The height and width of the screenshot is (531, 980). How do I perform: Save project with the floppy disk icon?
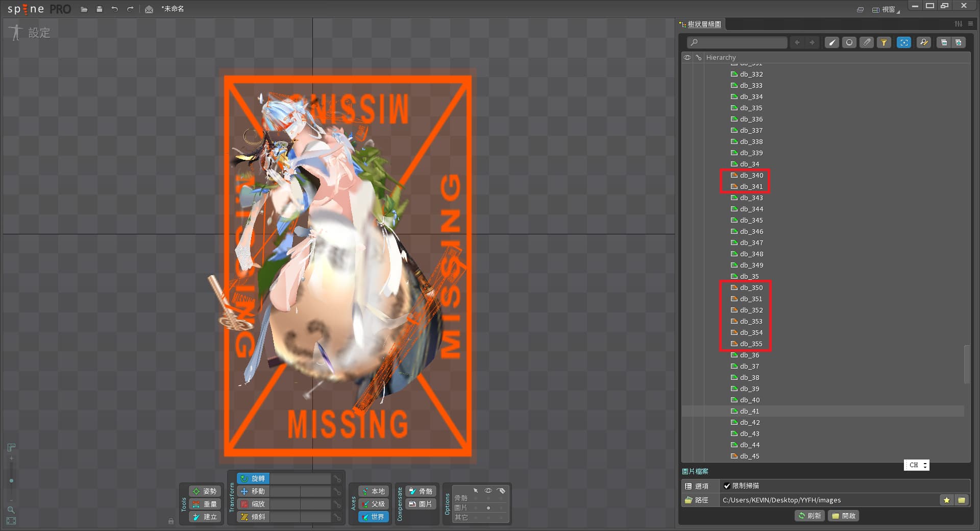coord(100,9)
